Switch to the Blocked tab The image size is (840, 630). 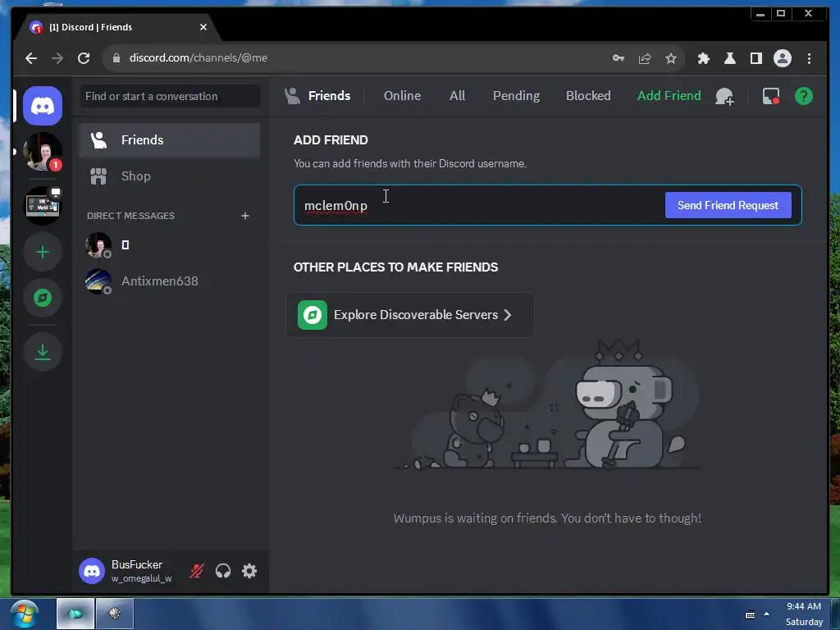pos(588,96)
